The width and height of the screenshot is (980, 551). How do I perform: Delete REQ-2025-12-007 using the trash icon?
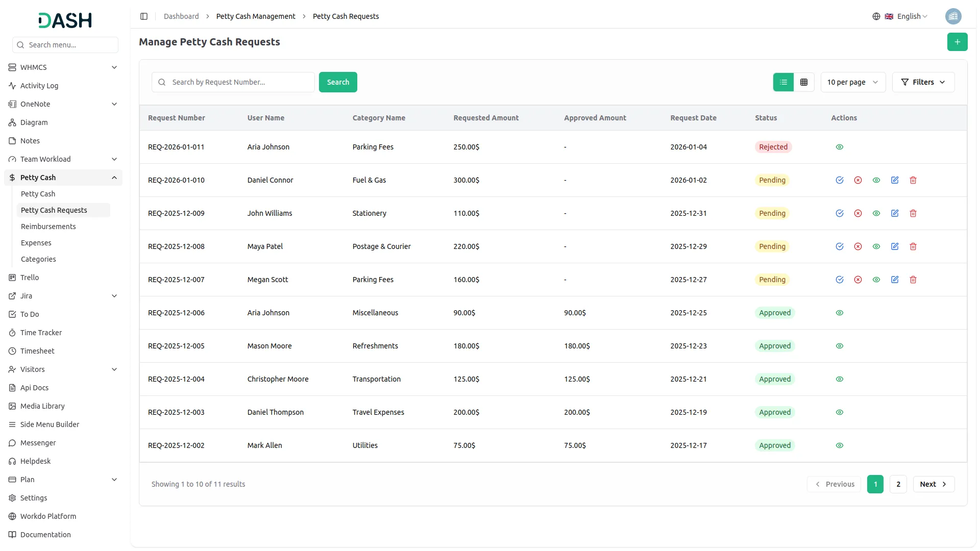coord(913,280)
